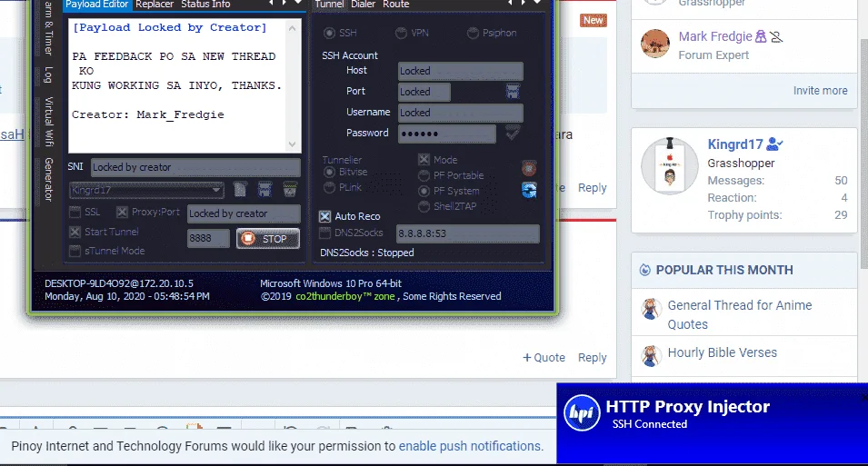Select the VPN radio button
This screenshot has height=466, width=868.
(401, 34)
